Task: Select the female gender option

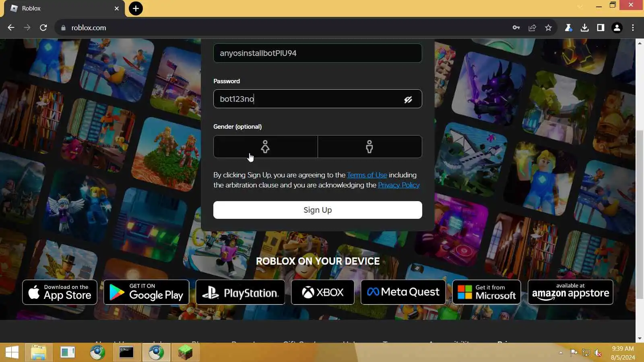Action: point(265,146)
